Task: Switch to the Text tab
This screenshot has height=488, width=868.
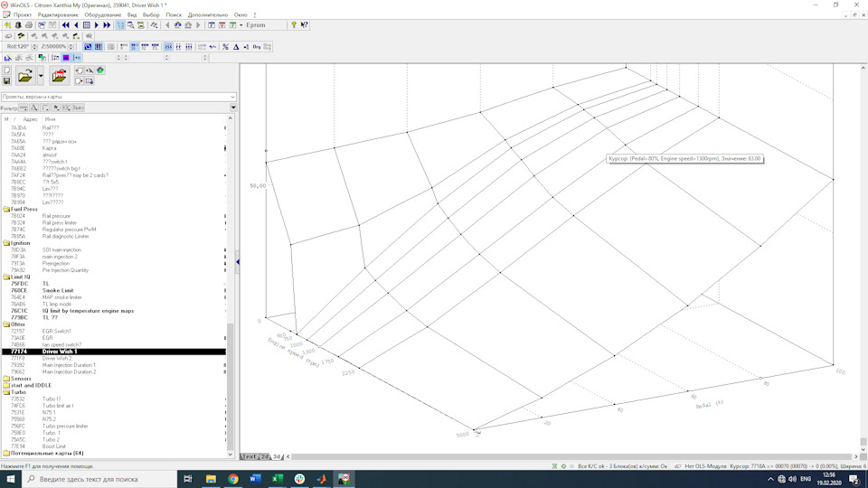Action: click(250, 457)
